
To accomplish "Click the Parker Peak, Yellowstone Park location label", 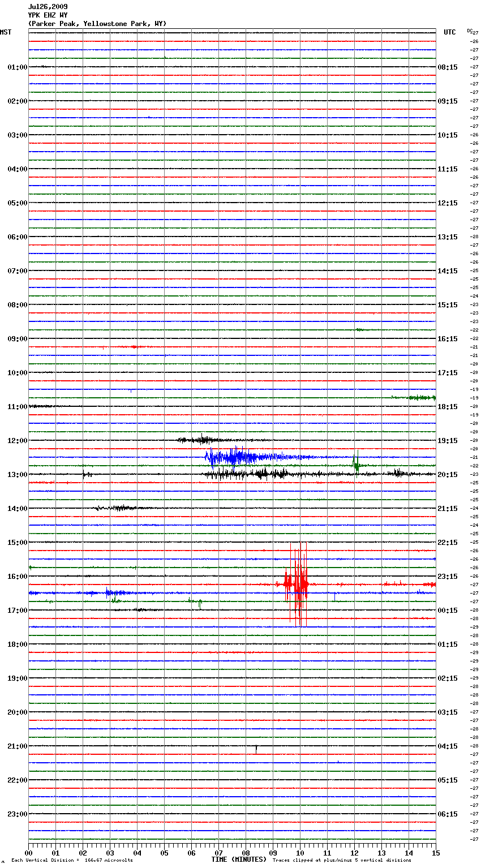I will point(97,24).
